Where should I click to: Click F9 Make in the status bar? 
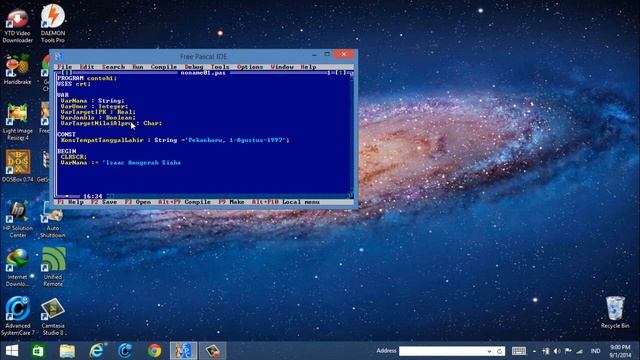coord(231,202)
